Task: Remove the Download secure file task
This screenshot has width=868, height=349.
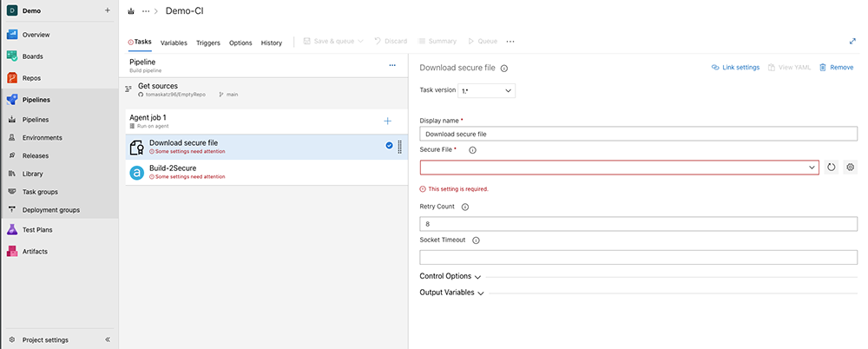Action: click(x=836, y=68)
